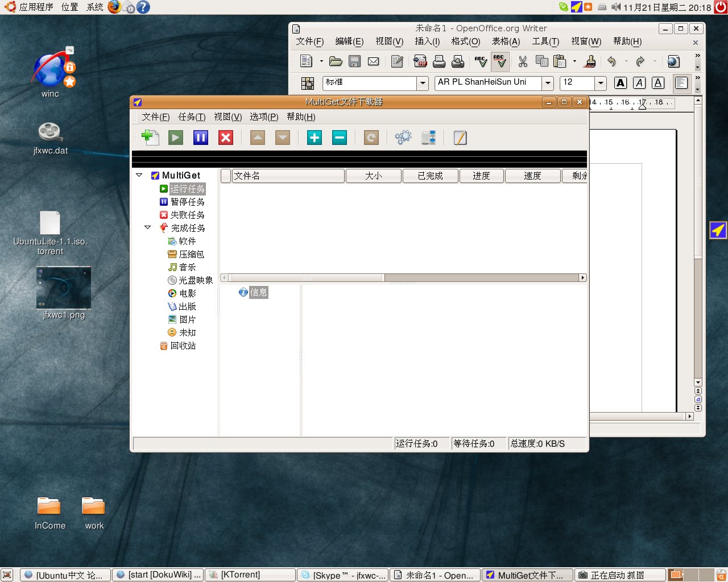
Task: Increase threads with the teal plus button
Action: point(315,138)
